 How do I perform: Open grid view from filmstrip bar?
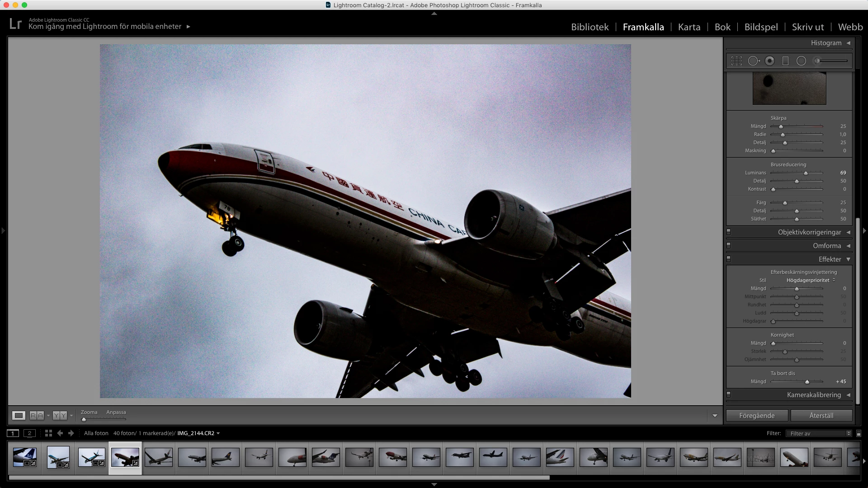48,433
